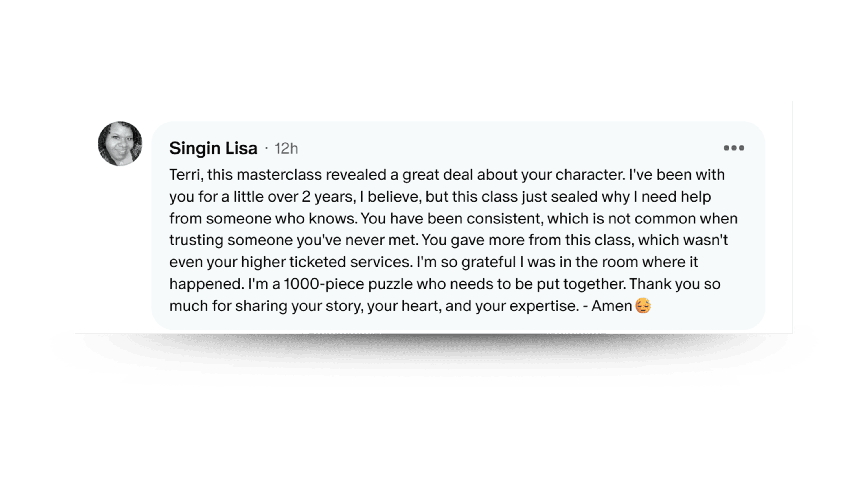868x488 pixels.
Task: Click the 12h comment timestamp
Action: [286, 149]
